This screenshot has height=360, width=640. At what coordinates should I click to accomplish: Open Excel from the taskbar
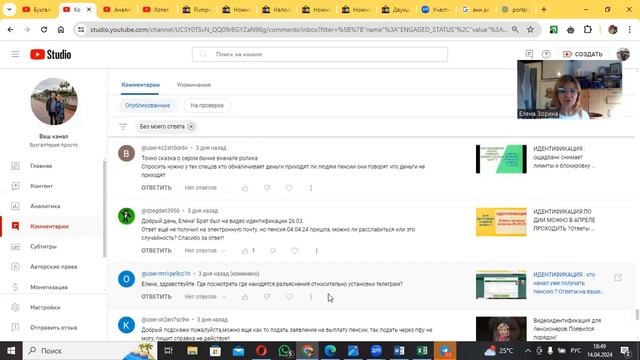pos(422,351)
